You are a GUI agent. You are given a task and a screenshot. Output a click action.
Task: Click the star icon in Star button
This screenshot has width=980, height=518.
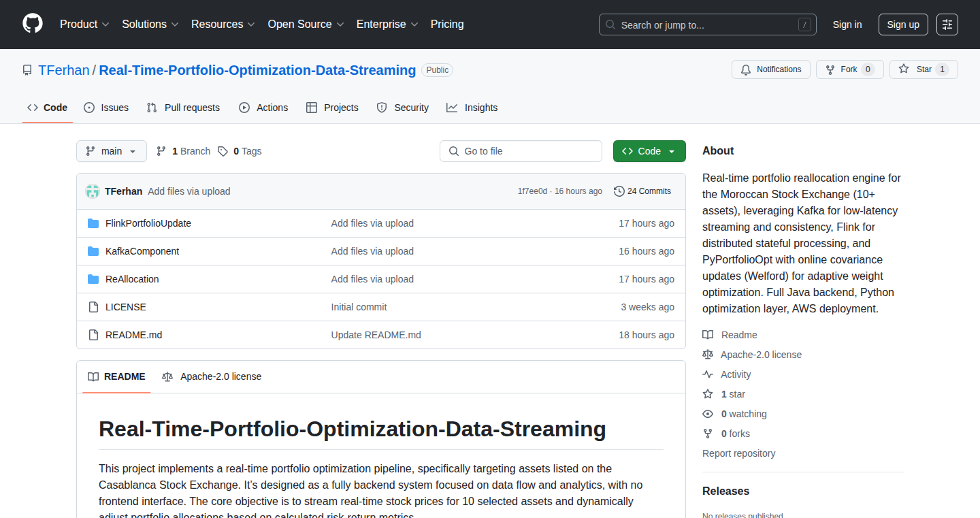click(904, 69)
